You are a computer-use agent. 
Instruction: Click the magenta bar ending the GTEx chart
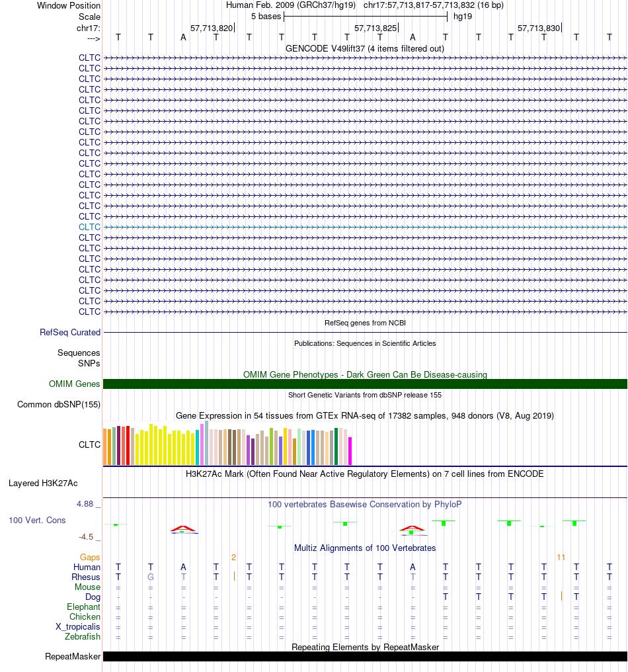click(350, 451)
